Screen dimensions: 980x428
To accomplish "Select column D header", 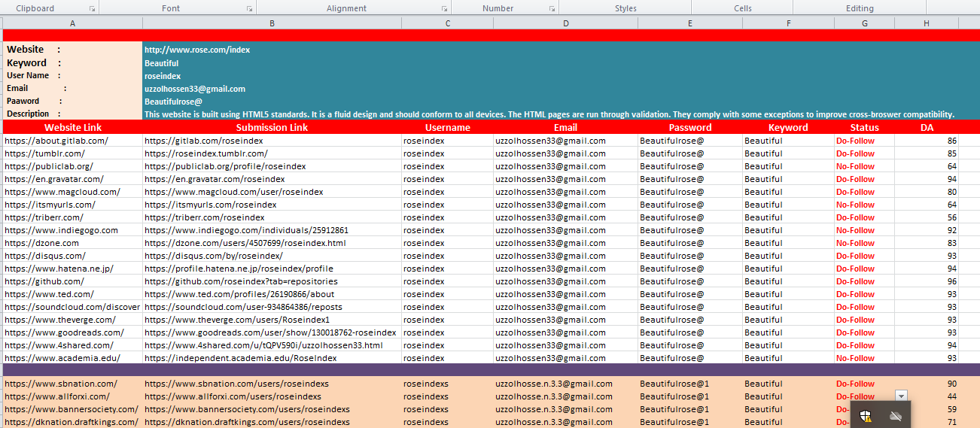I will pyautogui.click(x=565, y=23).
